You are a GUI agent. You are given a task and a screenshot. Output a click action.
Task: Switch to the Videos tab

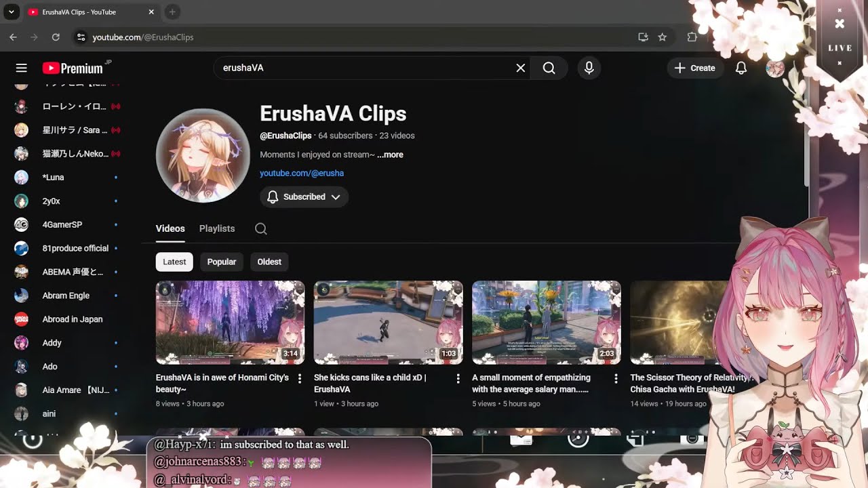170,228
